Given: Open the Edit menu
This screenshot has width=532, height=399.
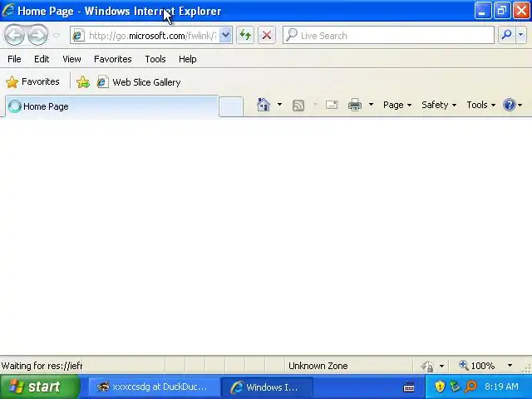Looking at the screenshot, I should point(42,59).
